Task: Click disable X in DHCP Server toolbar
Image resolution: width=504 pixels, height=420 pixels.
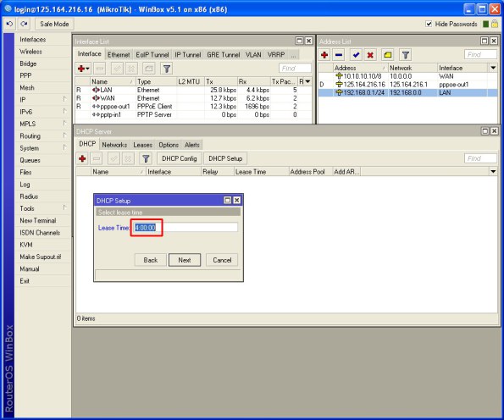Action: coord(128,158)
